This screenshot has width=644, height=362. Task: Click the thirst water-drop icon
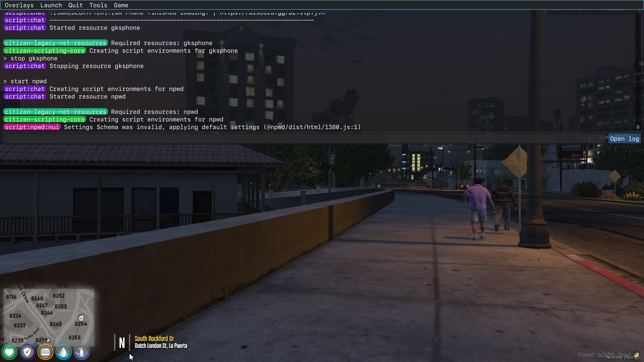(63, 352)
